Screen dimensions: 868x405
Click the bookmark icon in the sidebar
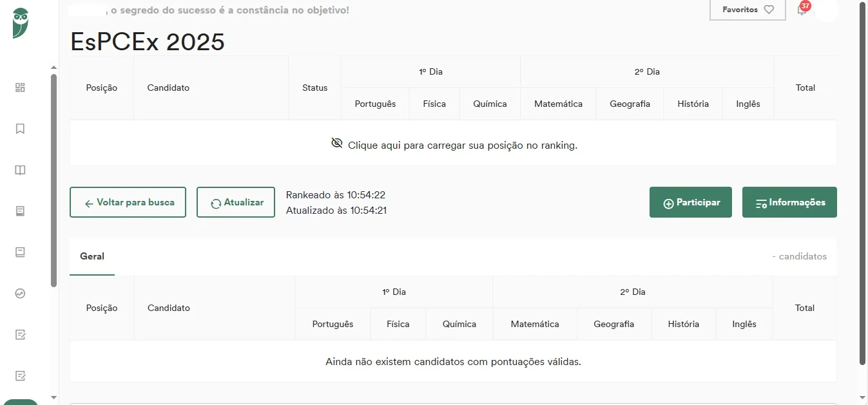point(20,129)
